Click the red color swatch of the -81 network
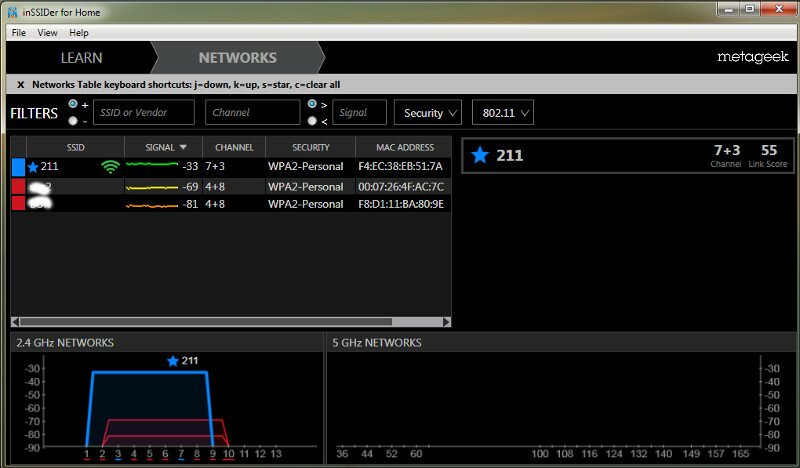The height and width of the screenshot is (468, 800). [18, 203]
